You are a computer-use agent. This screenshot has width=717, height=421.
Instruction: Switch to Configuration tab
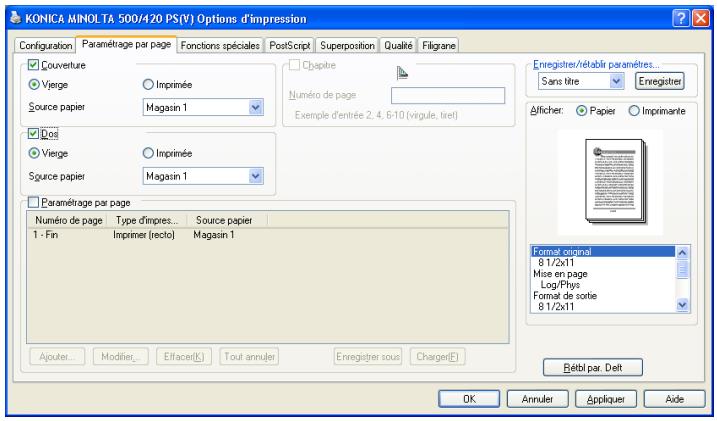point(45,46)
